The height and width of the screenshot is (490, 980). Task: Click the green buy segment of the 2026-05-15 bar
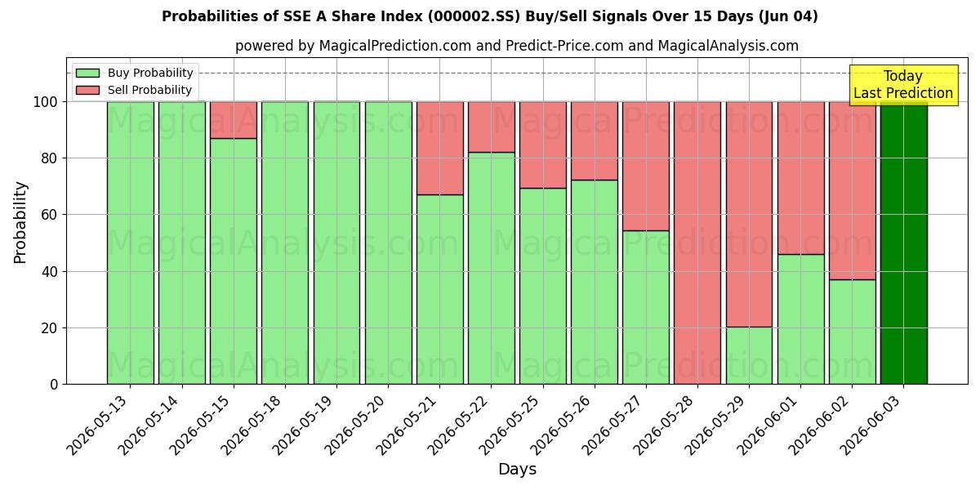coord(234,261)
